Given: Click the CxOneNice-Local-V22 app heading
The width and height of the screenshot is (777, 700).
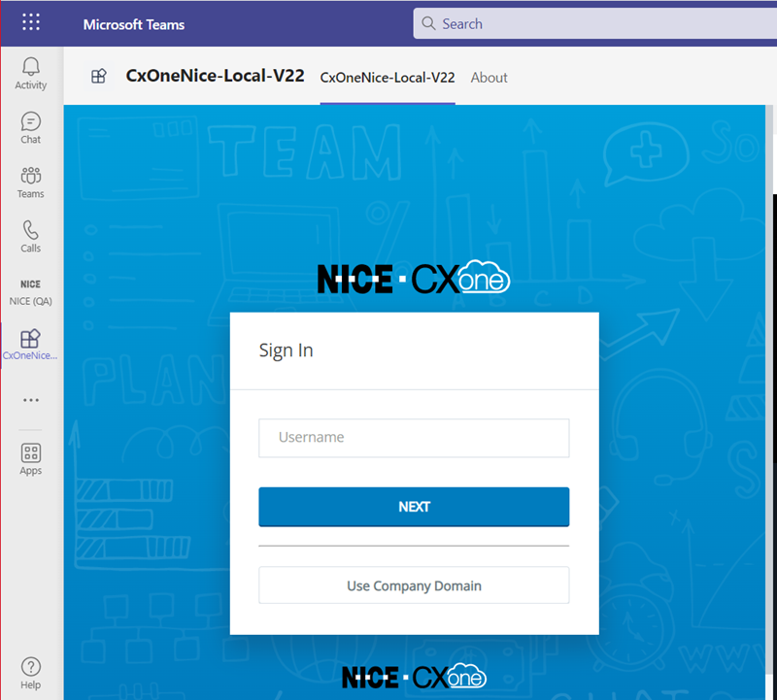Looking at the screenshot, I should tap(215, 76).
